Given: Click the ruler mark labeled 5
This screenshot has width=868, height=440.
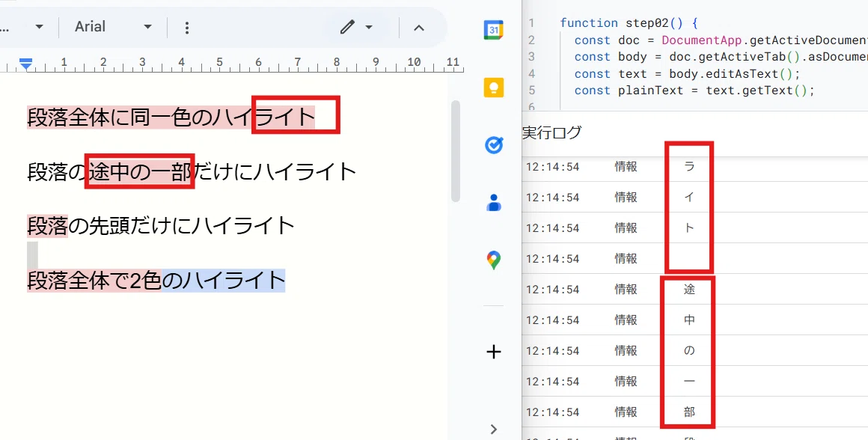Looking at the screenshot, I should (x=219, y=62).
